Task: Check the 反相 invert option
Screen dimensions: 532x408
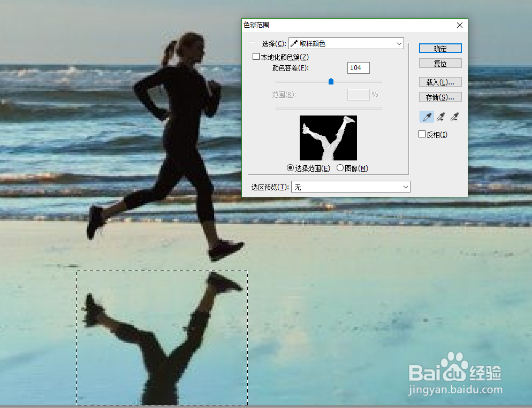Action: pyautogui.click(x=422, y=134)
